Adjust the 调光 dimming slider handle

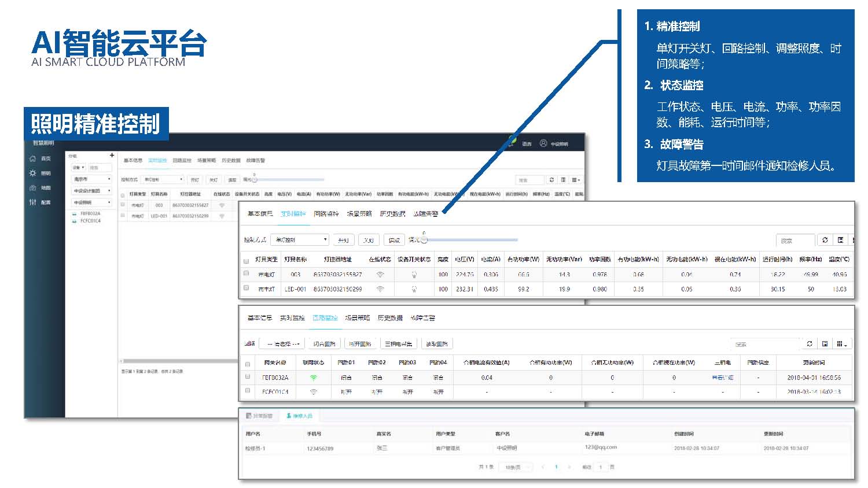click(424, 239)
